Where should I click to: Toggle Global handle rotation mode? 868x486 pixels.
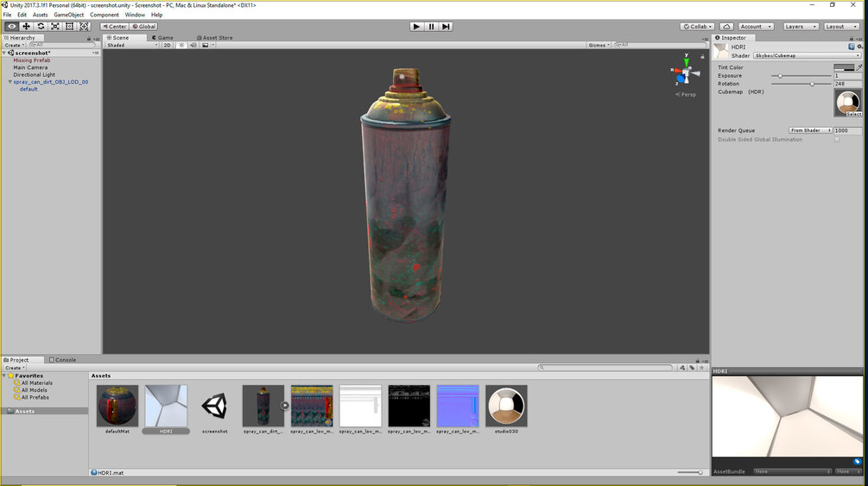tap(144, 27)
